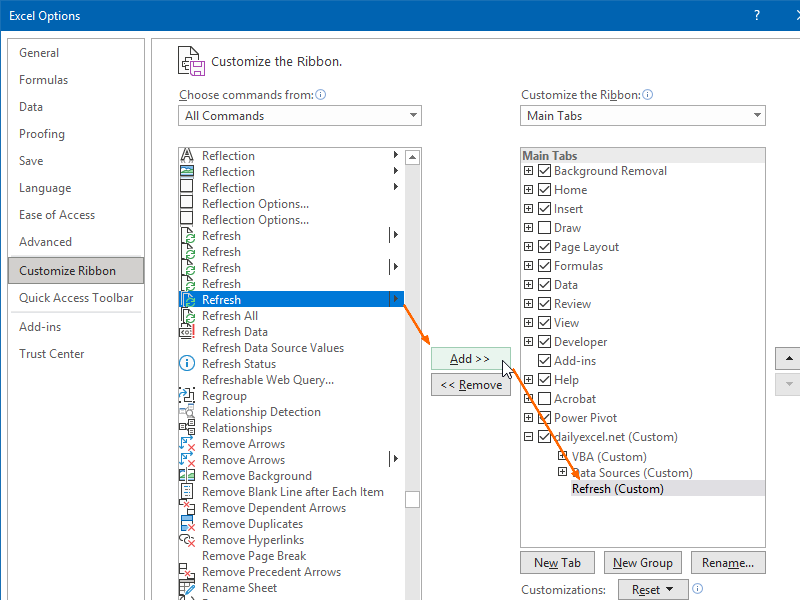Click the << Remove button
Screen dimensions: 800x600
point(470,385)
